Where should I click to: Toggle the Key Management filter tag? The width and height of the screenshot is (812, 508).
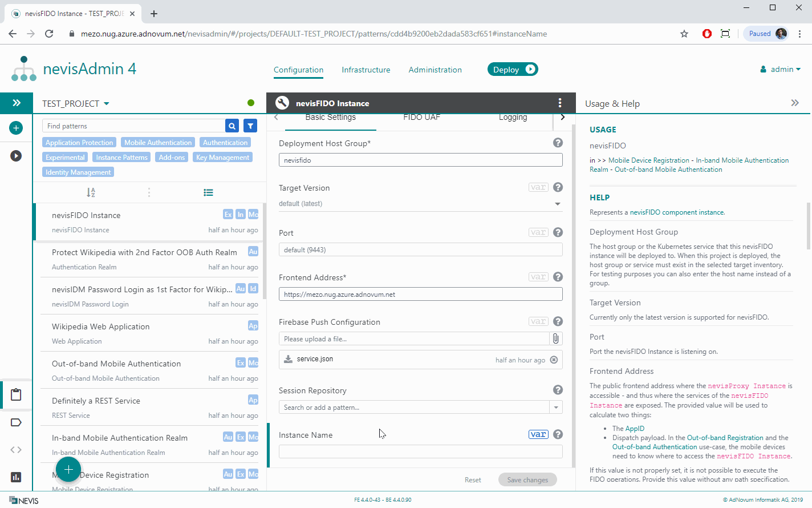pos(222,158)
